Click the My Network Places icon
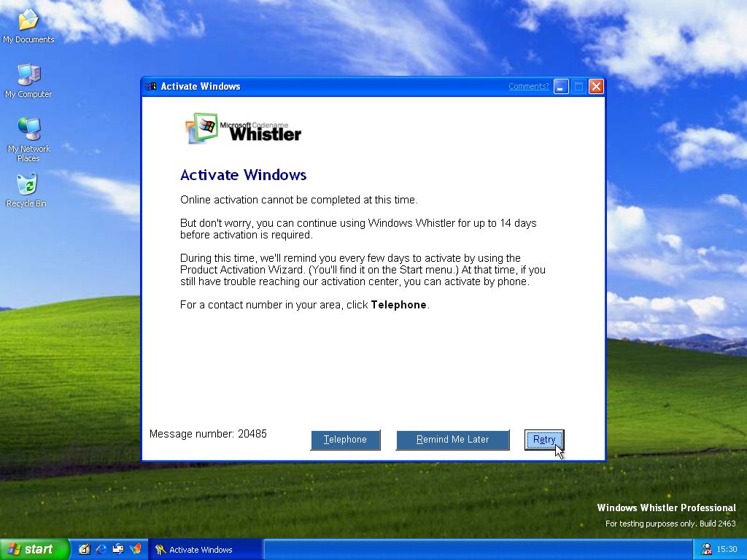Viewport: 747px width, 560px height. tap(28, 130)
